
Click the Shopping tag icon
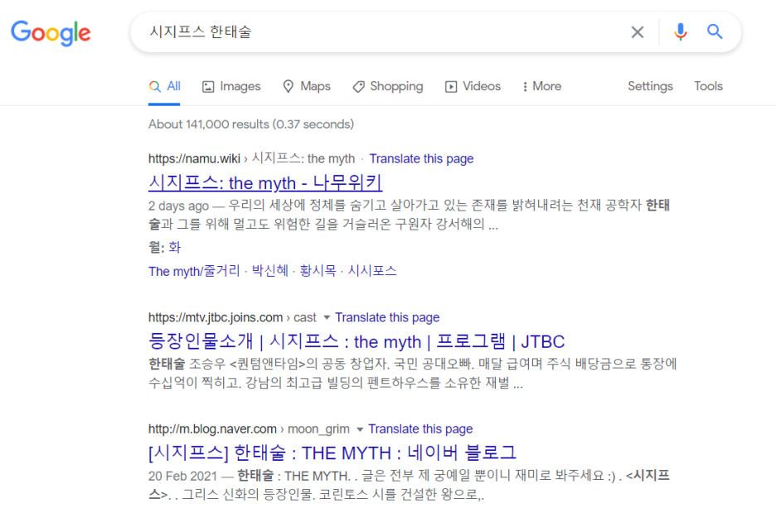point(358,87)
